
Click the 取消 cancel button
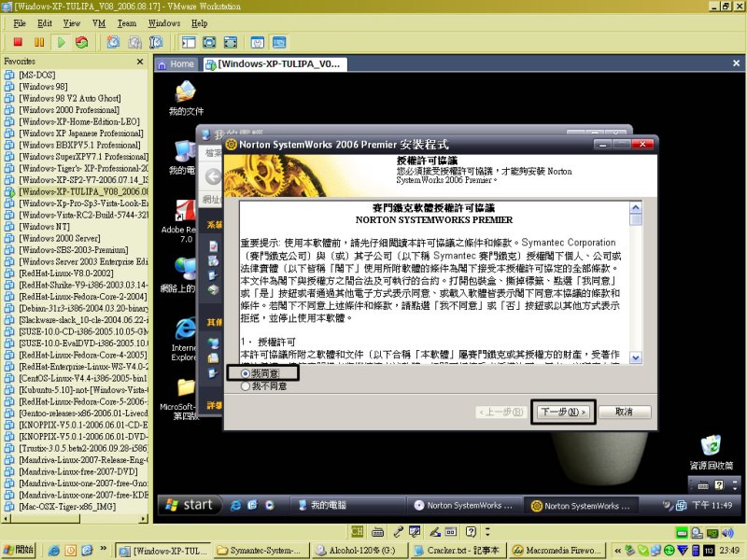click(x=624, y=412)
